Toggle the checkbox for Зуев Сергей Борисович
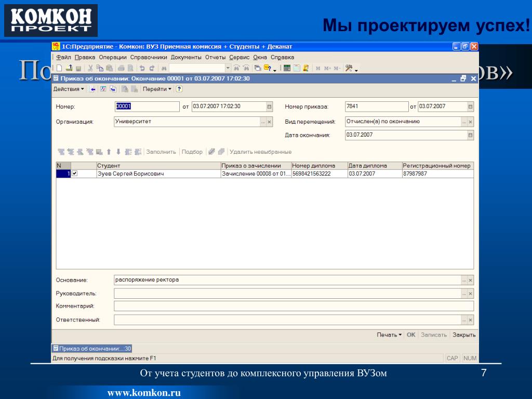This screenshot has width=532, height=399. 75,174
